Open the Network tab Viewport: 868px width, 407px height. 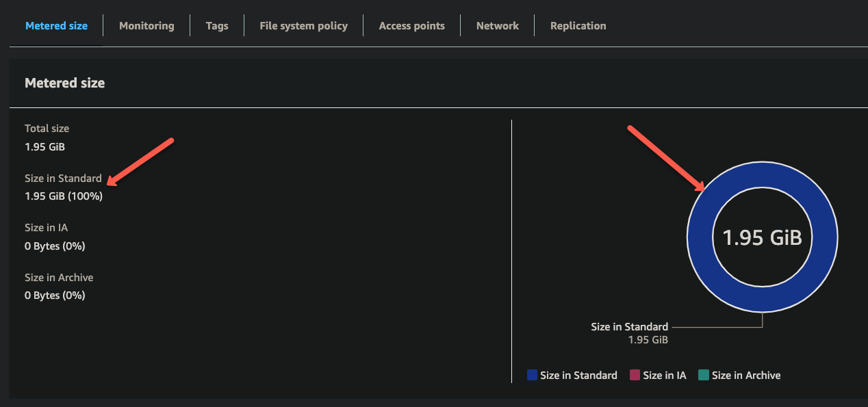pyautogui.click(x=497, y=25)
